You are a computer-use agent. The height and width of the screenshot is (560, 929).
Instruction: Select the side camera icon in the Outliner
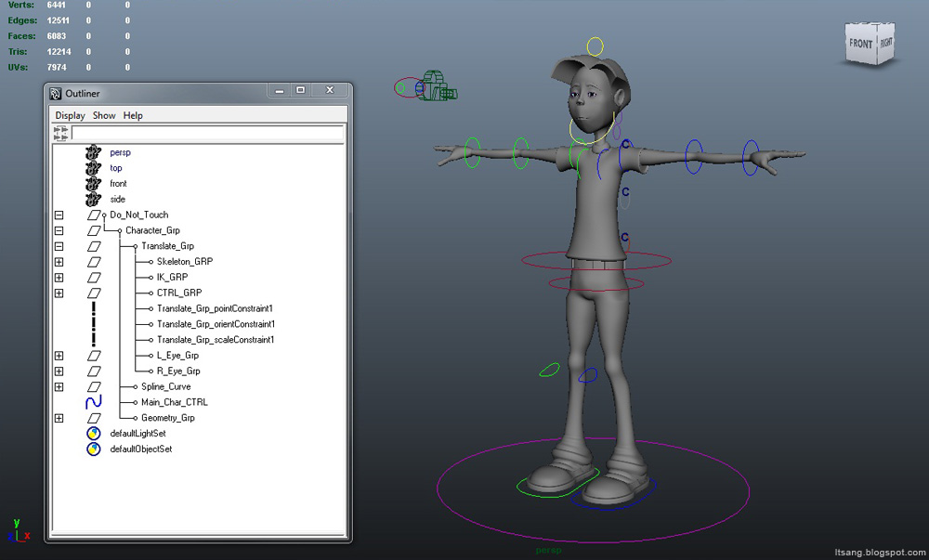[x=93, y=200]
